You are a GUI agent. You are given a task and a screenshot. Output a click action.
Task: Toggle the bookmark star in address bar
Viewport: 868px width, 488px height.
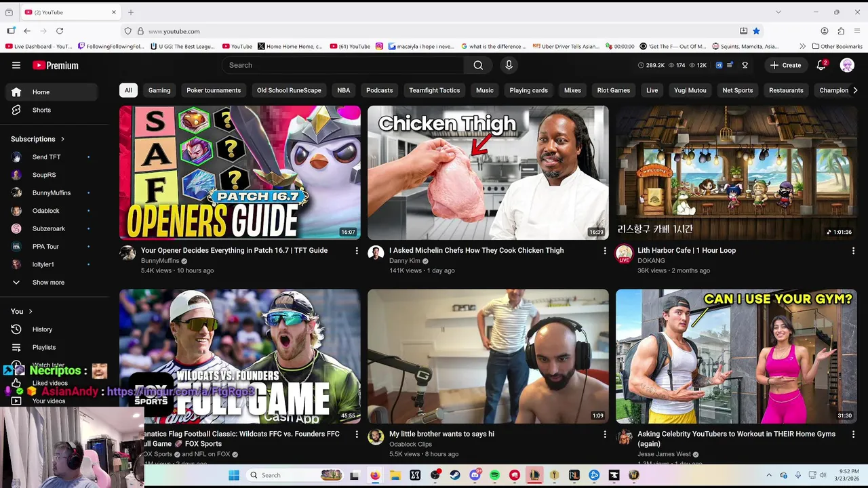click(x=756, y=31)
